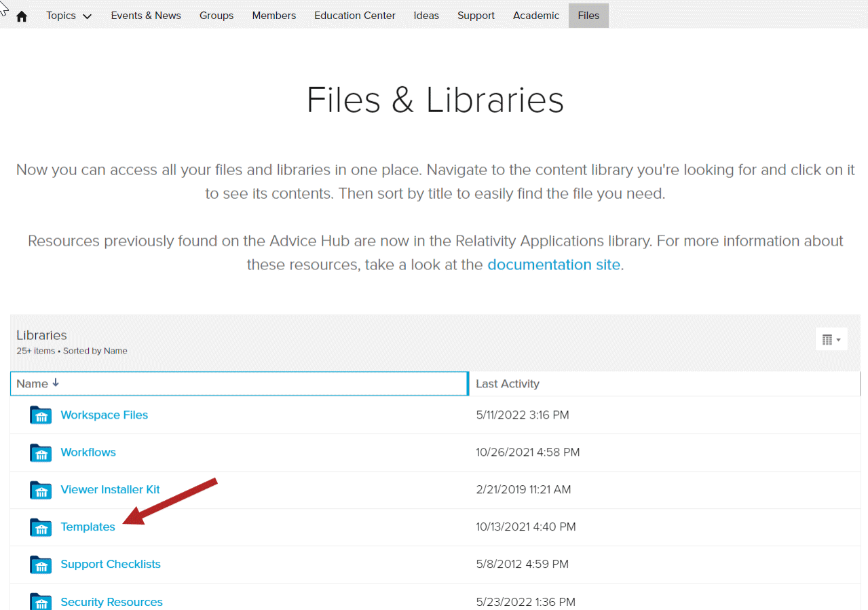Click the Security Resources folder icon
The height and width of the screenshot is (610, 868).
tap(41, 602)
